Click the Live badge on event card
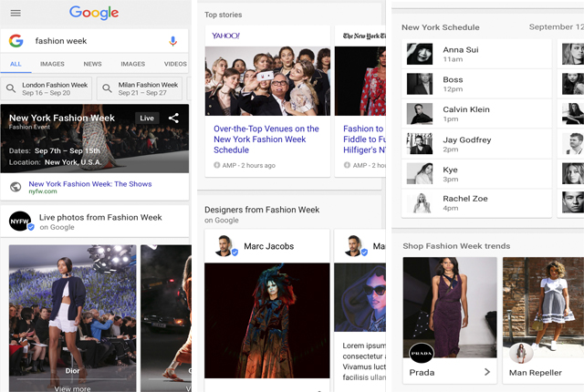Image resolution: width=584 pixels, height=392 pixels. 147,118
